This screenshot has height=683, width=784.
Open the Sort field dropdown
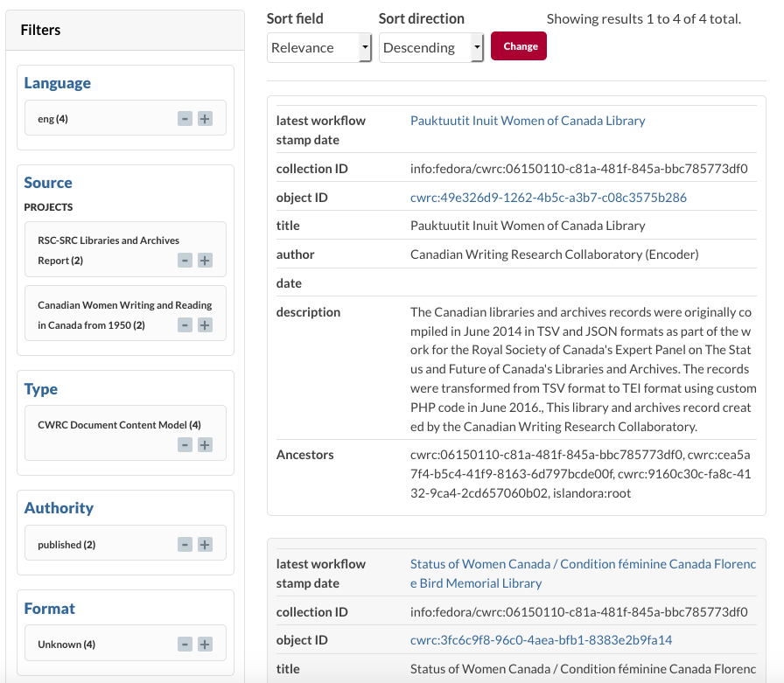tap(319, 47)
